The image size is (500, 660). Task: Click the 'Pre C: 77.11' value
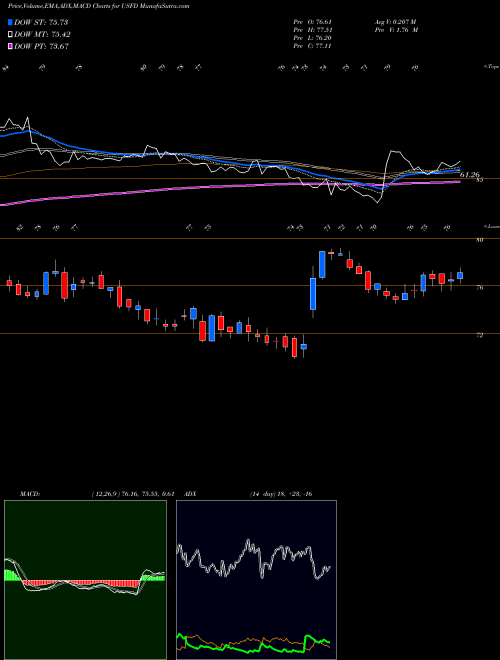point(313,46)
